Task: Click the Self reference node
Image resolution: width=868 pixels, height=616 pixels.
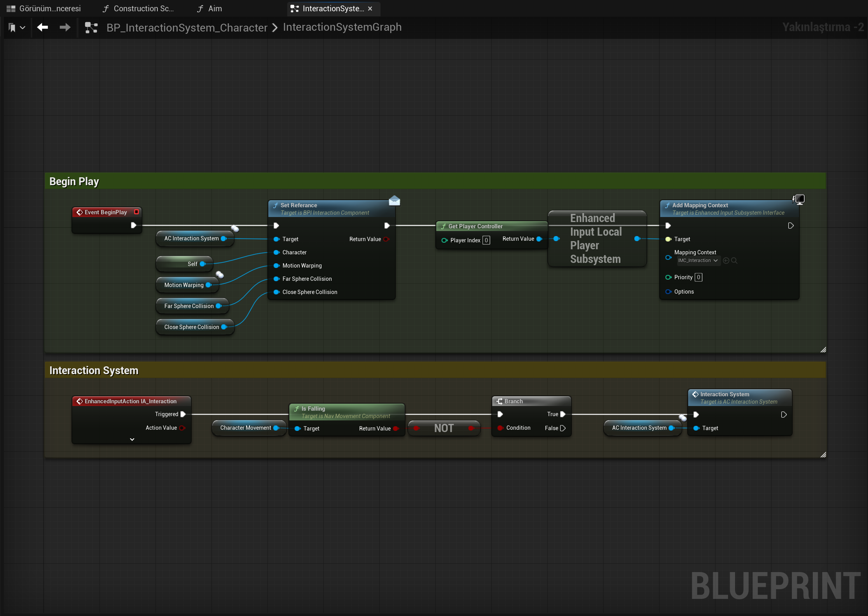Action: pyautogui.click(x=184, y=264)
